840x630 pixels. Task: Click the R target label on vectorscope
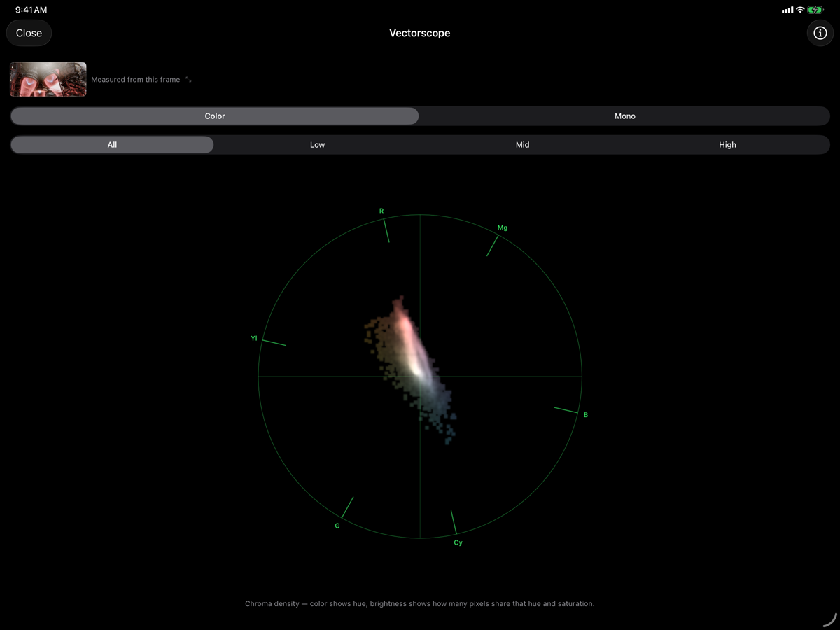381,211
